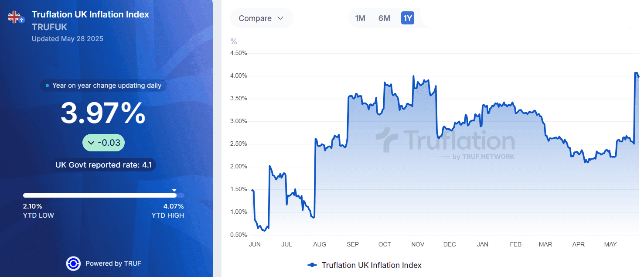Viewport: 644px width, 277px height.
Task: Click the May spike on chart line
Action: click(635, 74)
